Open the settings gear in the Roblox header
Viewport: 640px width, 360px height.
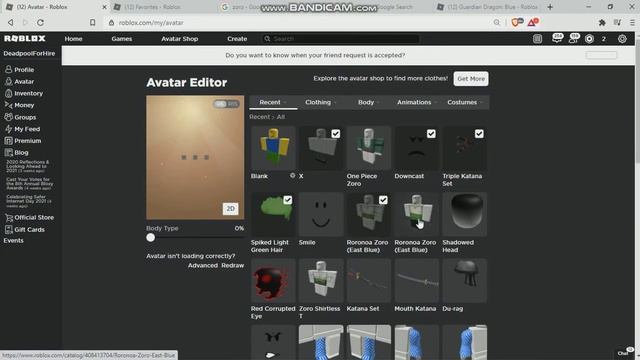(622, 39)
